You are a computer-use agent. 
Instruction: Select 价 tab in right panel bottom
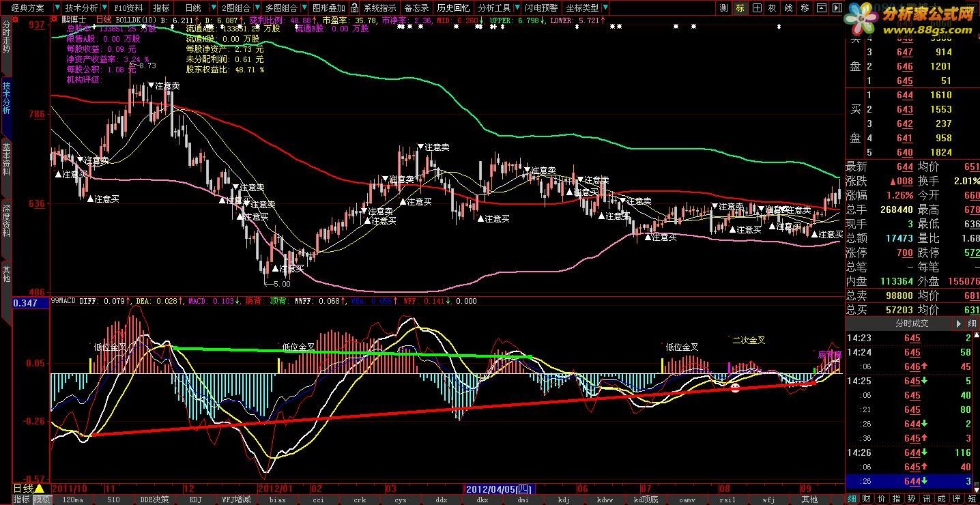881,499
